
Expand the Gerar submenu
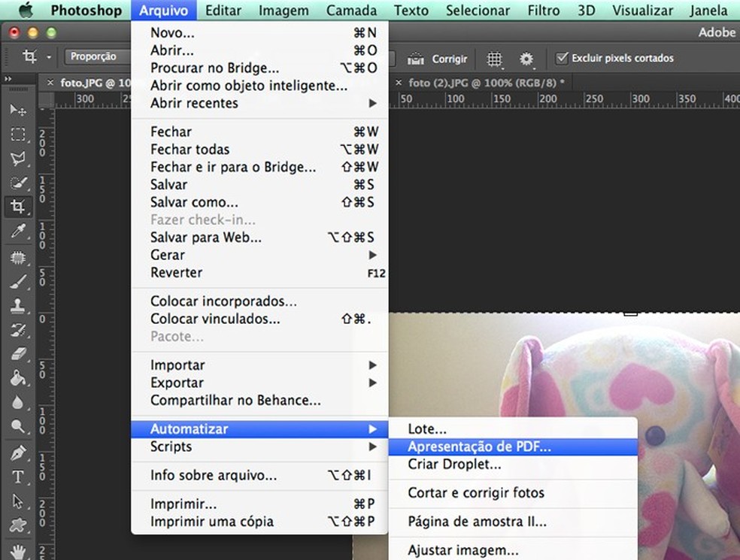point(259,255)
